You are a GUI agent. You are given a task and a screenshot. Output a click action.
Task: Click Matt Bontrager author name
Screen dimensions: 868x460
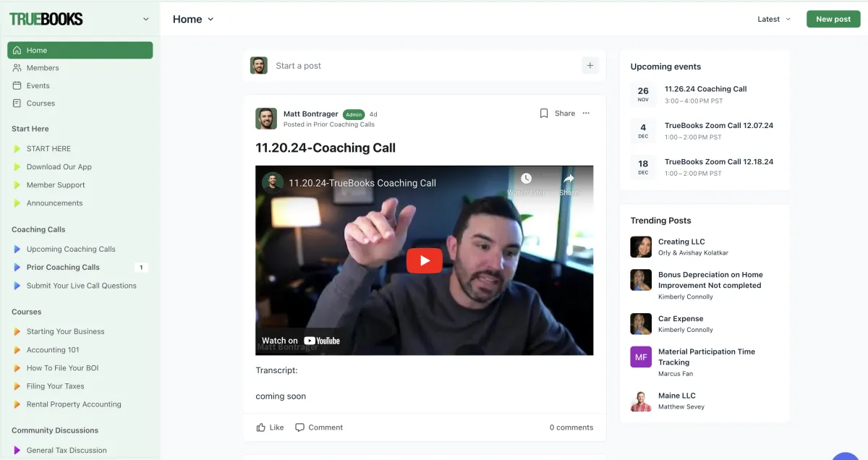(x=310, y=114)
